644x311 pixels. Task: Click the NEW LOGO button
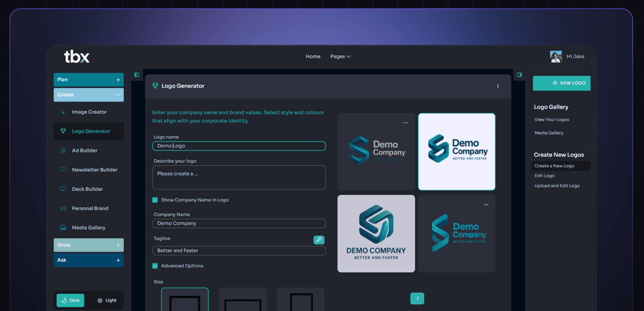[x=561, y=83]
